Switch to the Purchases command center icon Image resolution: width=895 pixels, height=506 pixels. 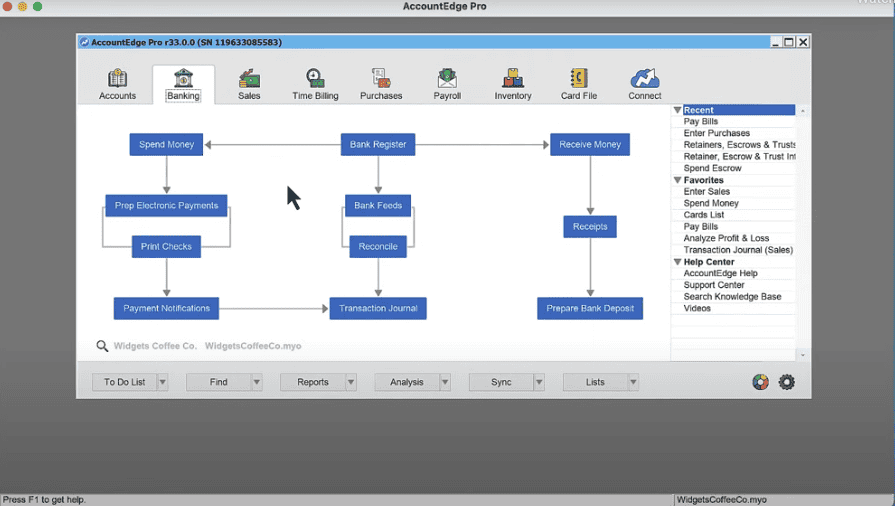[381, 79]
